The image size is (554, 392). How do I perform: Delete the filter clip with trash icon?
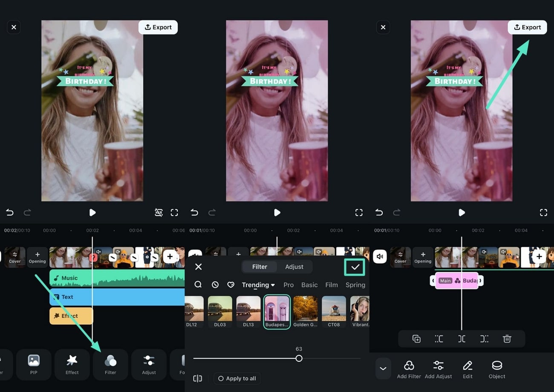(x=507, y=339)
